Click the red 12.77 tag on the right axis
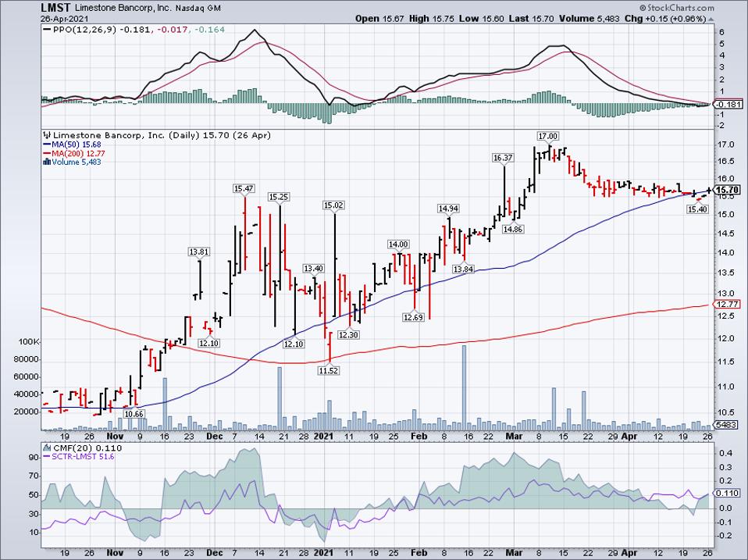The width and height of the screenshot is (748, 560). (728, 305)
